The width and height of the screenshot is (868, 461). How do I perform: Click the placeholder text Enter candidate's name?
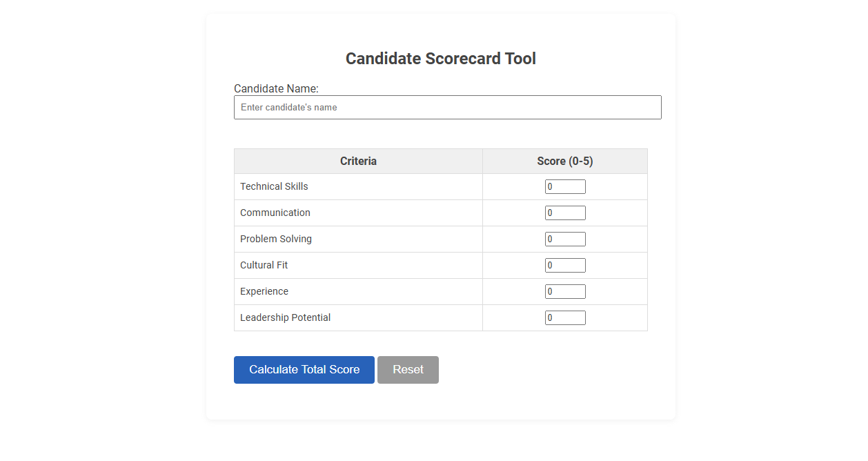tap(288, 107)
